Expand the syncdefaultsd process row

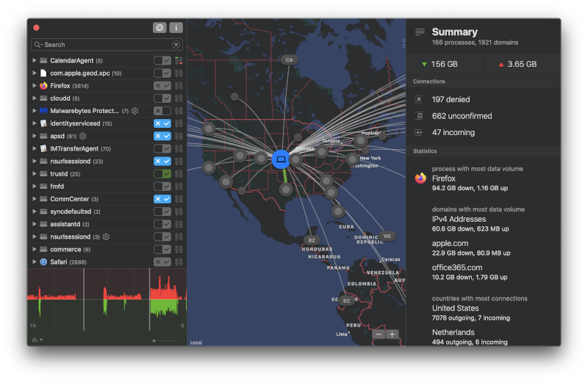pyautogui.click(x=34, y=212)
